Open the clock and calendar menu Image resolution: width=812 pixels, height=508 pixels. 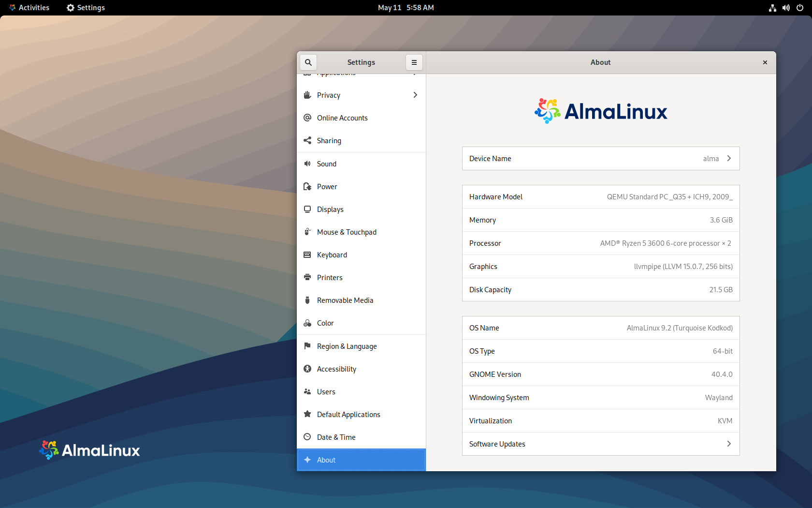point(406,8)
